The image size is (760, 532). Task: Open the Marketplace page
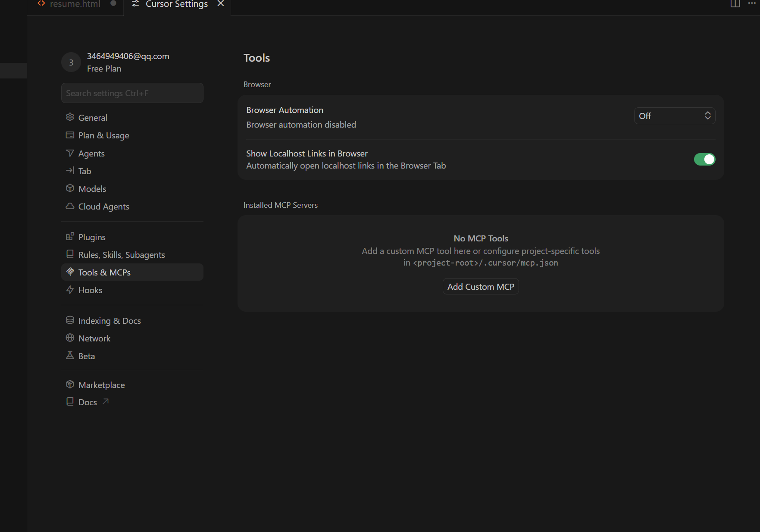click(x=132, y=385)
